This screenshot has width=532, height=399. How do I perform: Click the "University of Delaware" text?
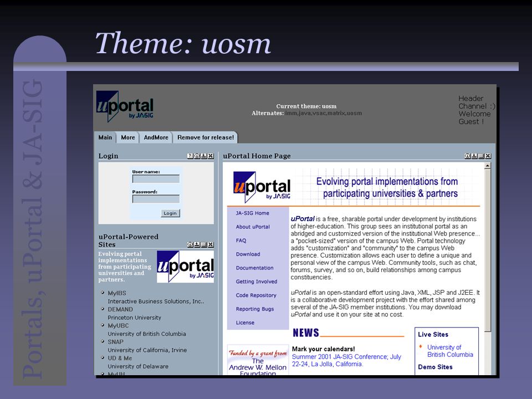point(138,366)
